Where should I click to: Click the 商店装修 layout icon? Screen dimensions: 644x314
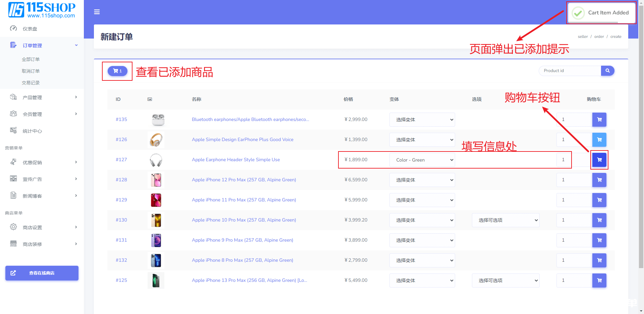tap(13, 244)
